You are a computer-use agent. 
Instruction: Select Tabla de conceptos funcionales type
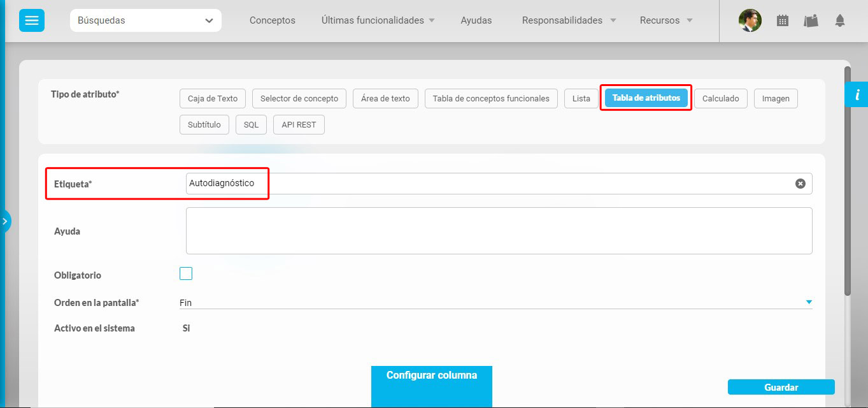[x=491, y=99]
